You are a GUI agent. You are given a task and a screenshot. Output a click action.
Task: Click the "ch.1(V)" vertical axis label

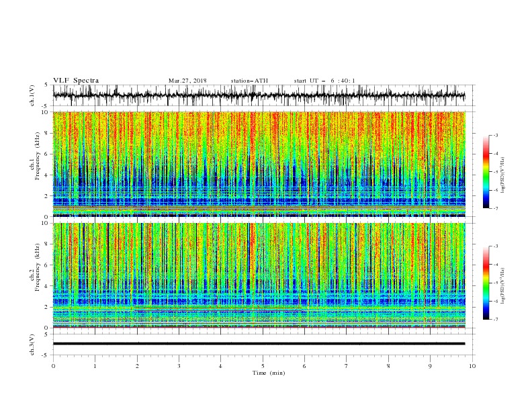tap(32, 95)
